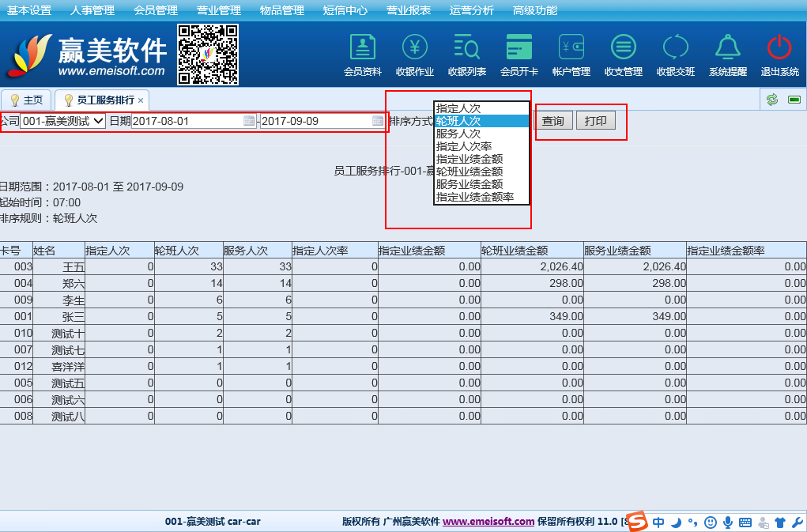Switch to the 主页 tab

pos(27,100)
